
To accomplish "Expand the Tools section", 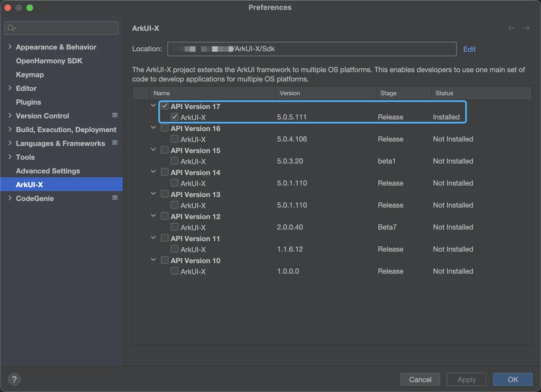I will click(10, 157).
